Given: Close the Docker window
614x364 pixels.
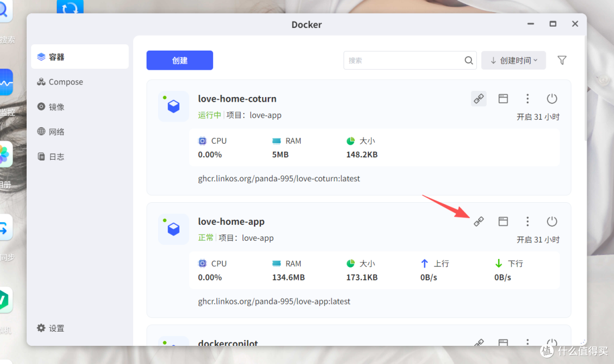Looking at the screenshot, I should [x=575, y=24].
